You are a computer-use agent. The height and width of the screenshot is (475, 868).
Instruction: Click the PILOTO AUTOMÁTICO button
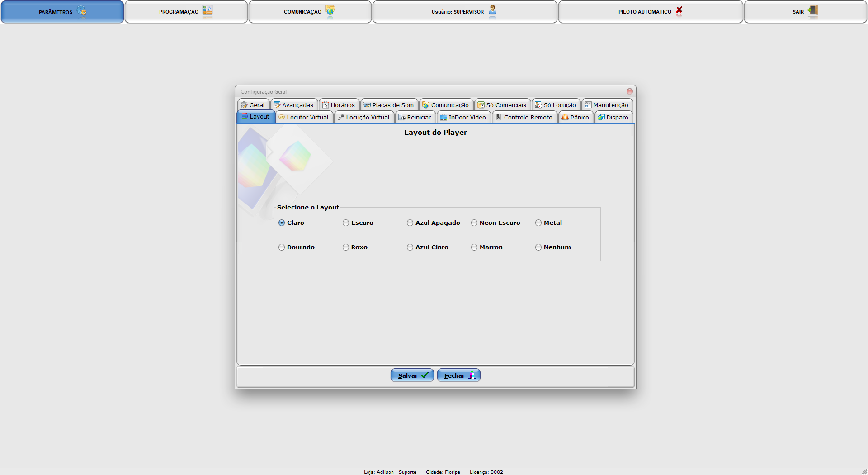[651, 12]
